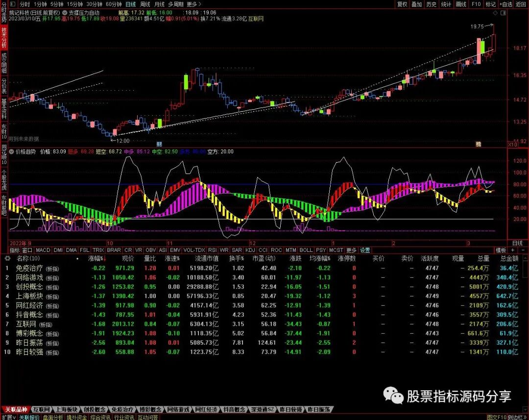Click the 返回 back button

(521, 4)
